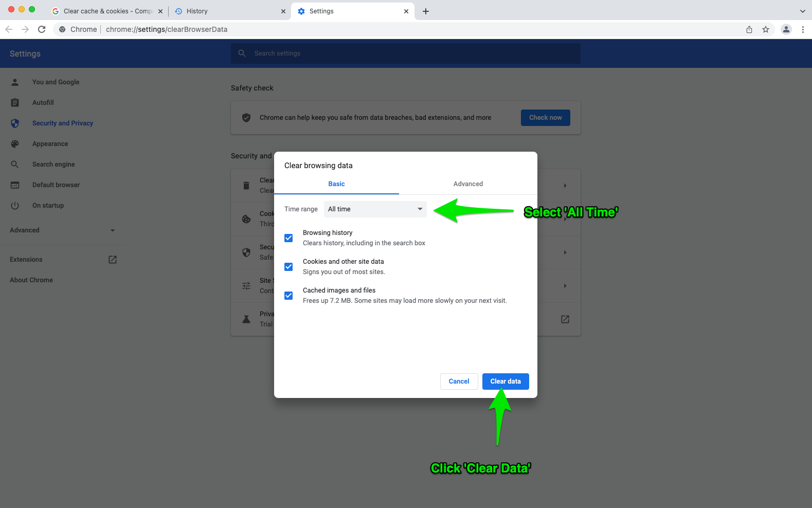This screenshot has width=812, height=508.
Task: Open the Chrome profile avatar icon
Action: 786,29
